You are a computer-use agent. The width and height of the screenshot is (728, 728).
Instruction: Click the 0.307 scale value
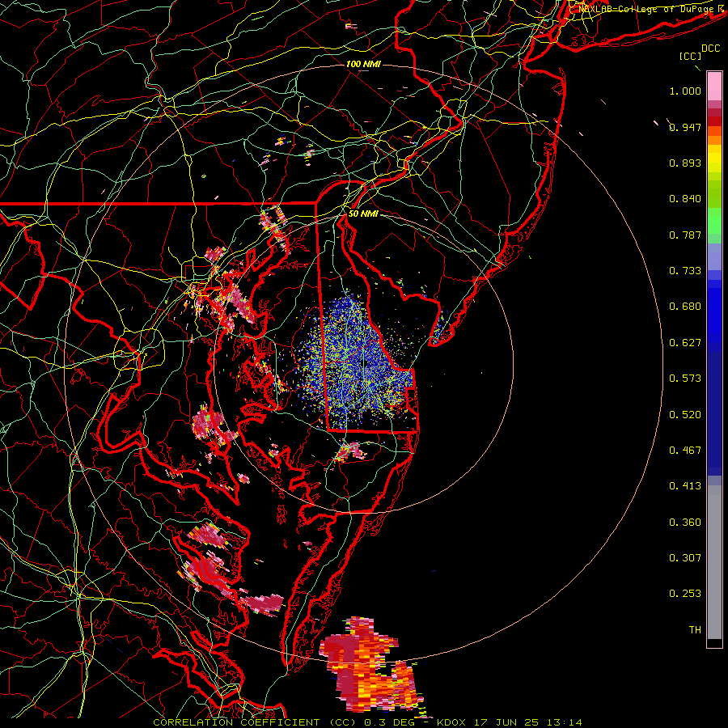685,558
